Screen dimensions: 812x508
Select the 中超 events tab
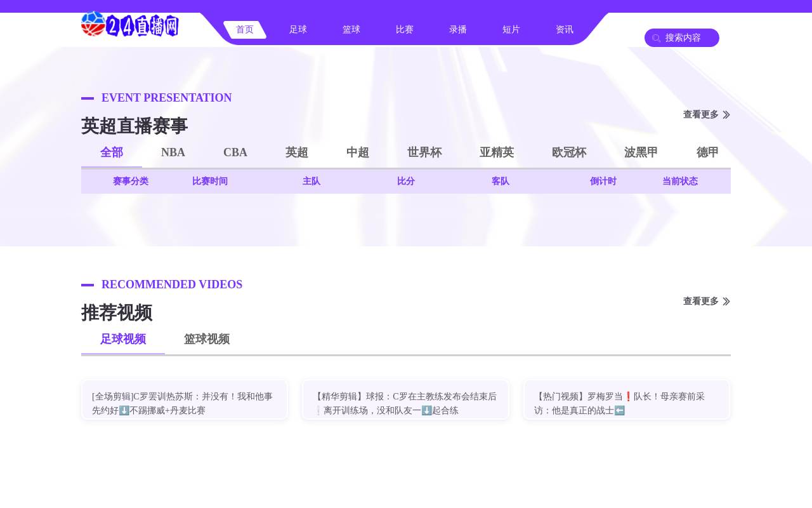pos(358,152)
